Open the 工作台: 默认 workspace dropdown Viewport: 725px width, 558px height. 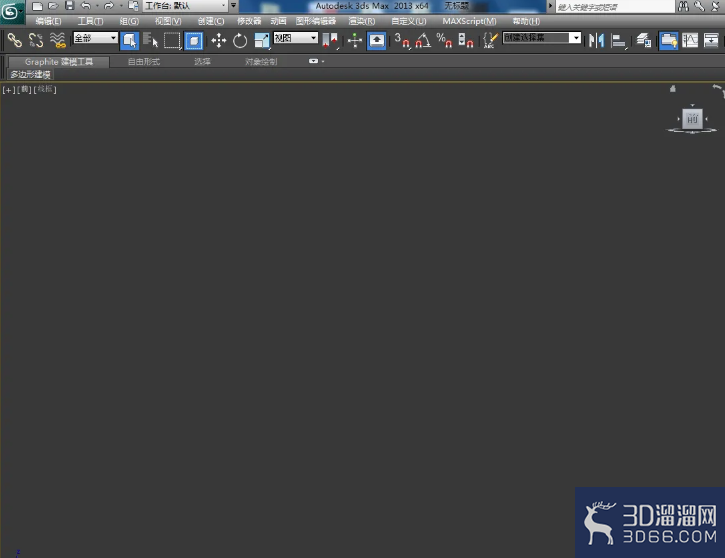click(x=185, y=6)
